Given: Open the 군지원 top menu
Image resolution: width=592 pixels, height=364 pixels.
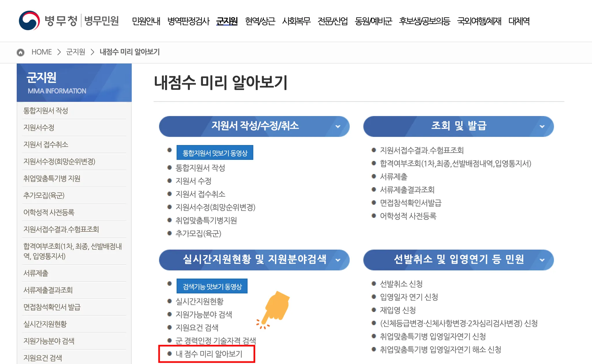Looking at the screenshot, I should pos(227,21).
